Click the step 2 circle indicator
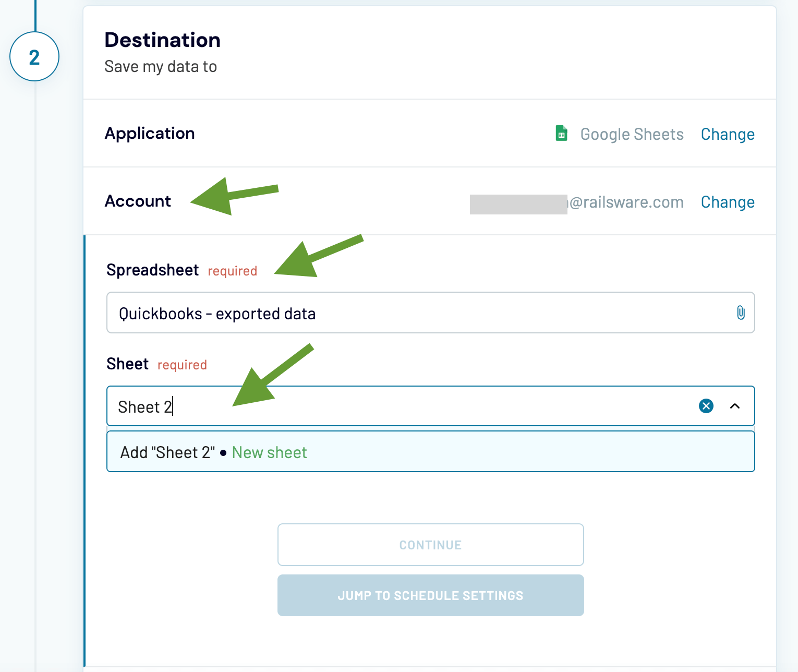 click(34, 56)
